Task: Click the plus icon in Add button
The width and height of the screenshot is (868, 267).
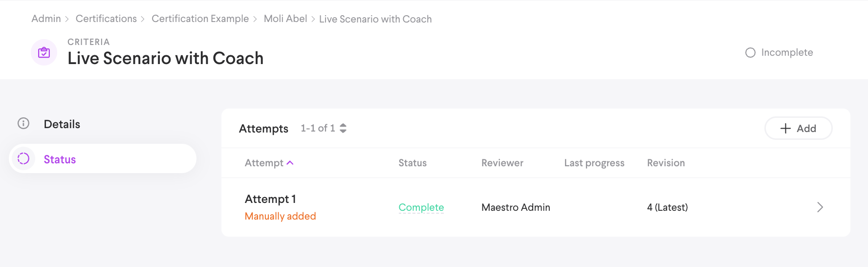Action: point(785,128)
